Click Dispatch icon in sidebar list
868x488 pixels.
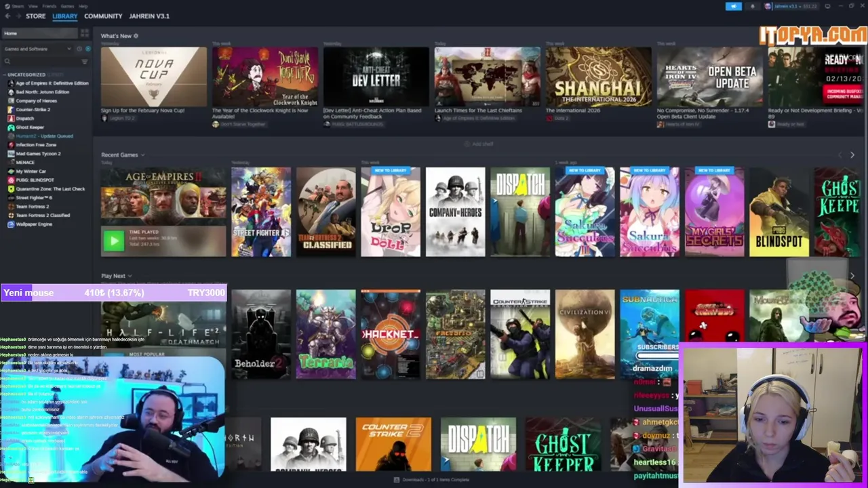11,118
